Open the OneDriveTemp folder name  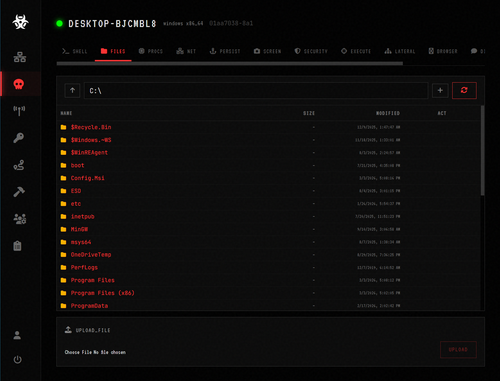click(x=91, y=254)
